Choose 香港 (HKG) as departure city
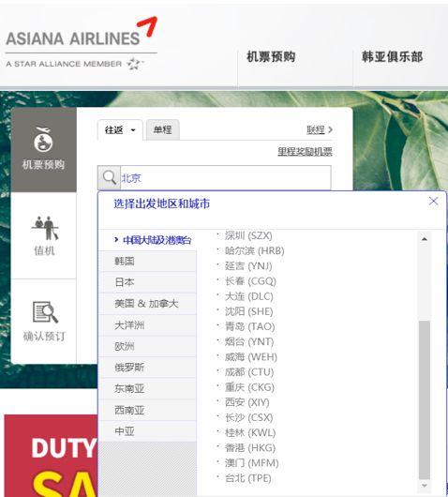Viewport: 448px width, 497px height. point(250,448)
